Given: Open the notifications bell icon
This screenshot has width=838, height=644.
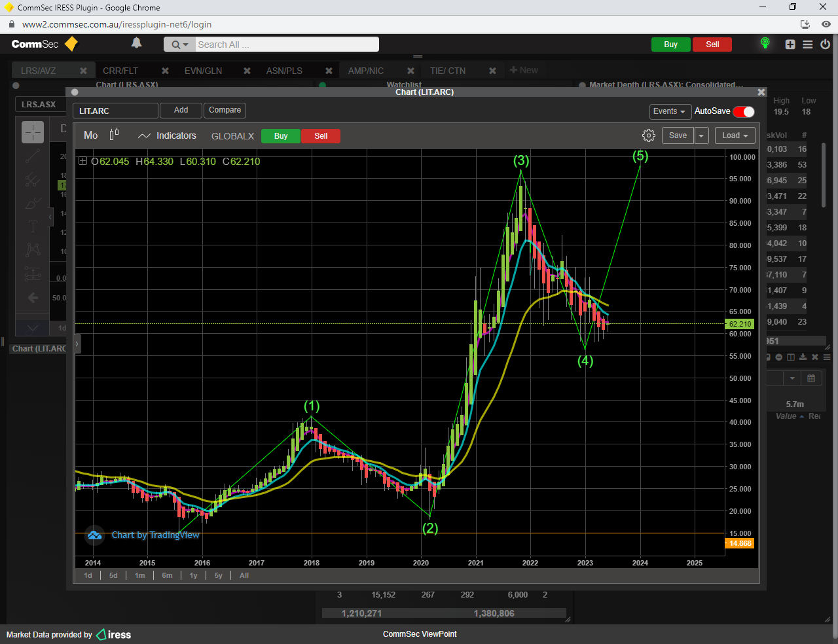Looking at the screenshot, I should (136, 43).
